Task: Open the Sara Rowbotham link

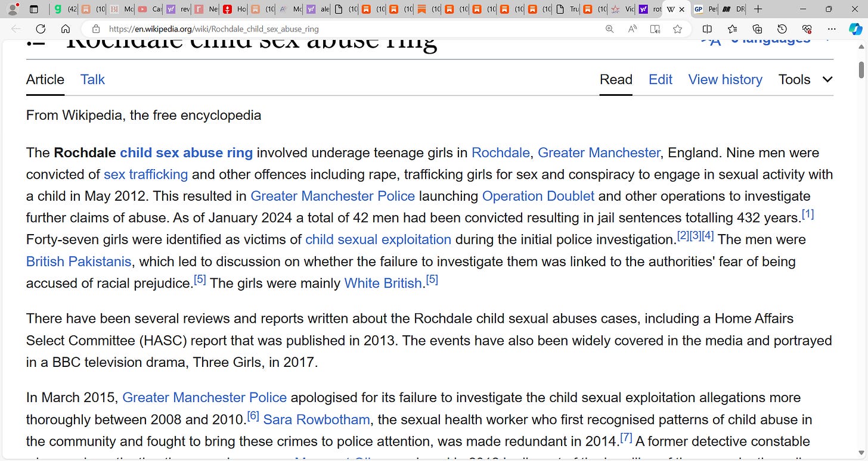Action: [x=317, y=419]
